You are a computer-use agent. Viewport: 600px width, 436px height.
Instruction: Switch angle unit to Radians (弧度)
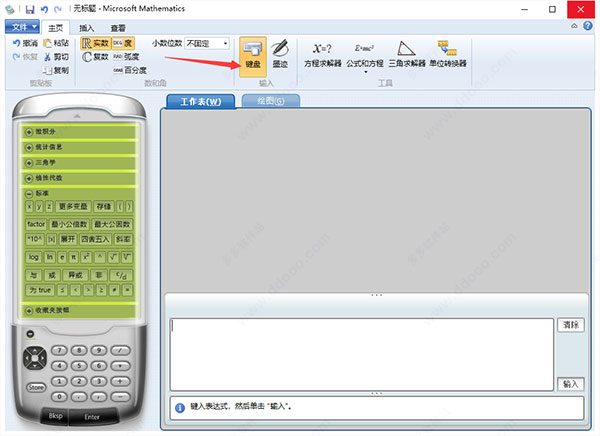(126, 57)
